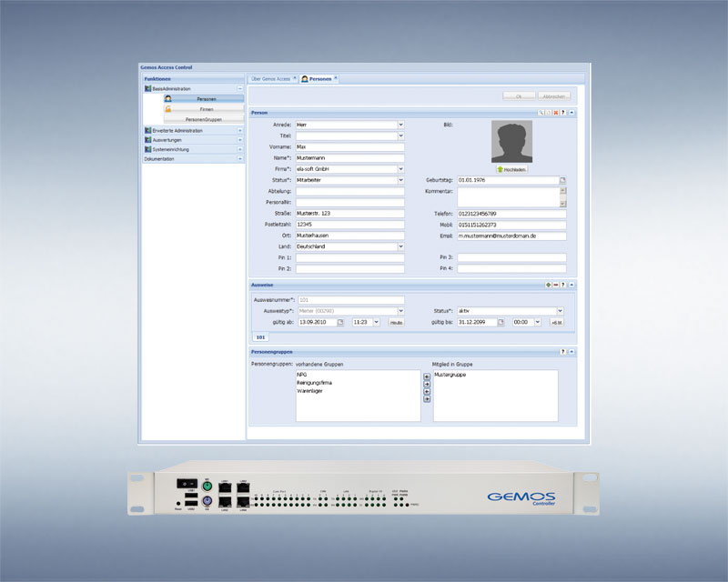Open the gültig bis time dropdown

pos(538,322)
